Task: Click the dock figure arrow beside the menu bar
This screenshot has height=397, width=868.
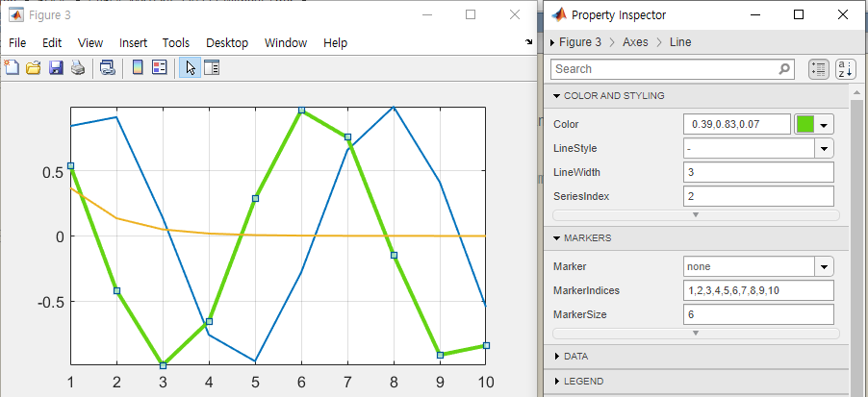Action: coord(528,42)
